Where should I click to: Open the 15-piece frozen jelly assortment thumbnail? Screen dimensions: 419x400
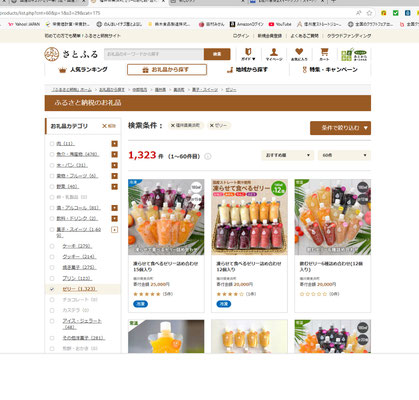166,217
